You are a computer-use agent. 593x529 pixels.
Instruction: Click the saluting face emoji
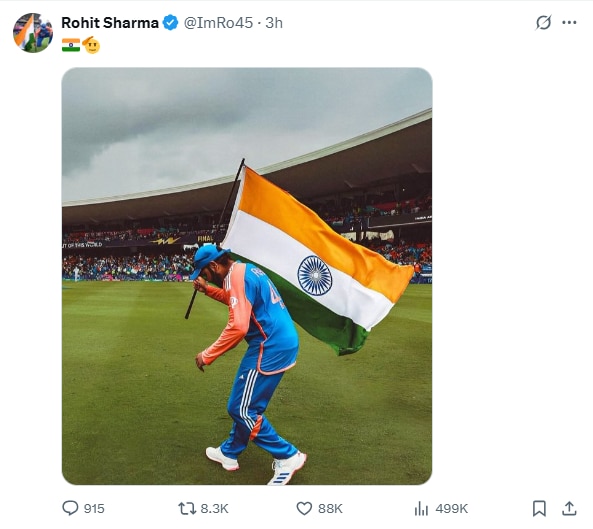point(91,45)
